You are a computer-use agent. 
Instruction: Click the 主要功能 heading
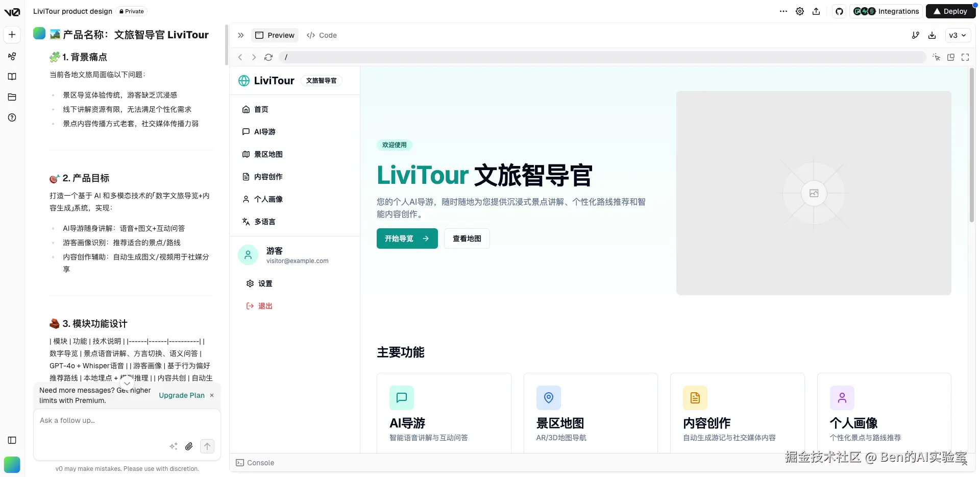tap(401, 352)
